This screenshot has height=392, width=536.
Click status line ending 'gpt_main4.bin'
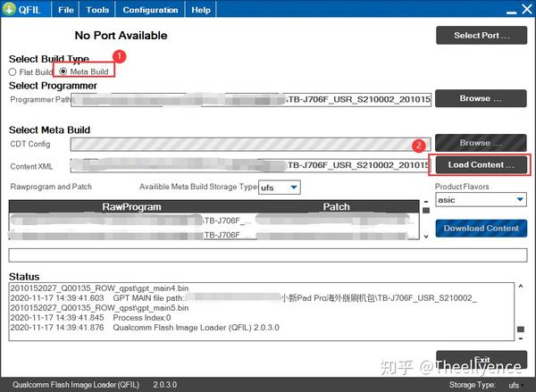point(99,288)
